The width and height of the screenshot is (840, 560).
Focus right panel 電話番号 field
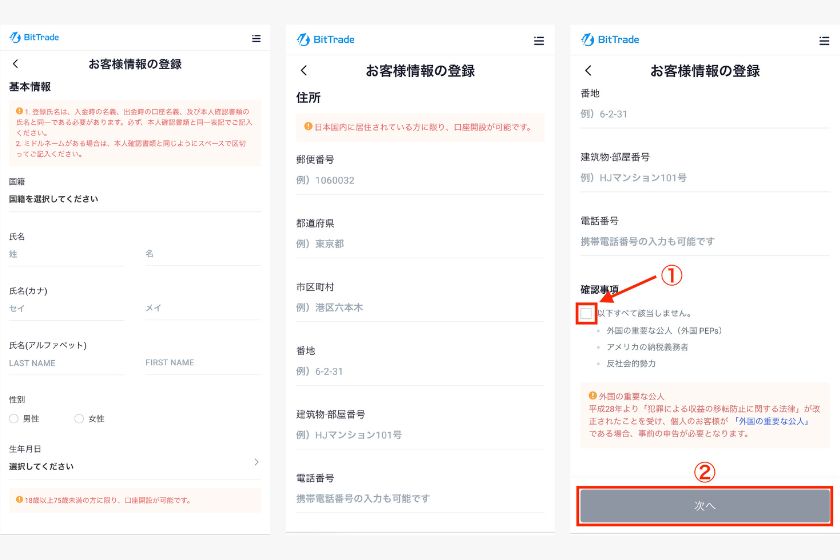tap(705, 242)
